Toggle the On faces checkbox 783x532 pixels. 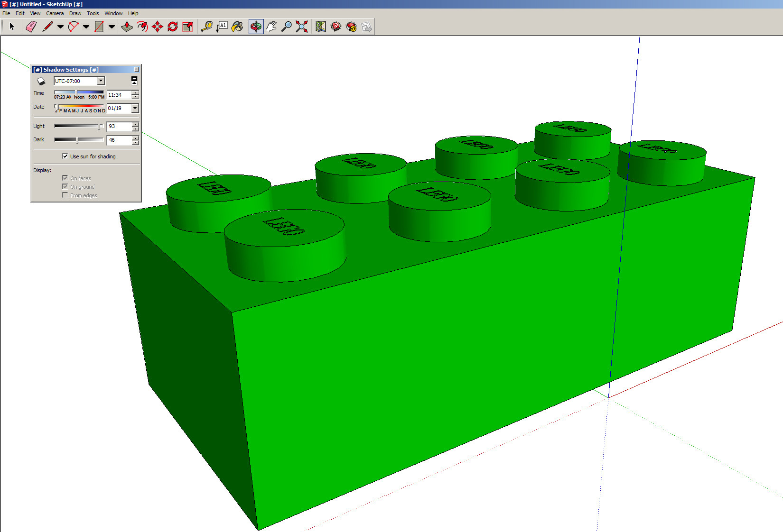pyautogui.click(x=65, y=178)
